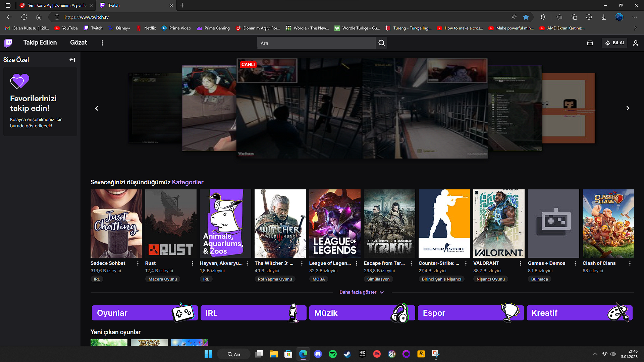Click the Bit Al button
The height and width of the screenshot is (362, 644).
tap(614, 43)
